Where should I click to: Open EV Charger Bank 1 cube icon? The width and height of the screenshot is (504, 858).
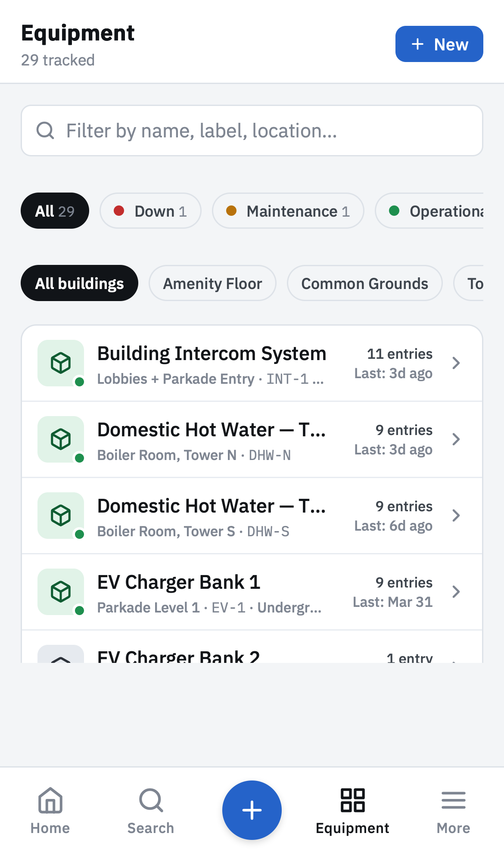tap(61, 592)
